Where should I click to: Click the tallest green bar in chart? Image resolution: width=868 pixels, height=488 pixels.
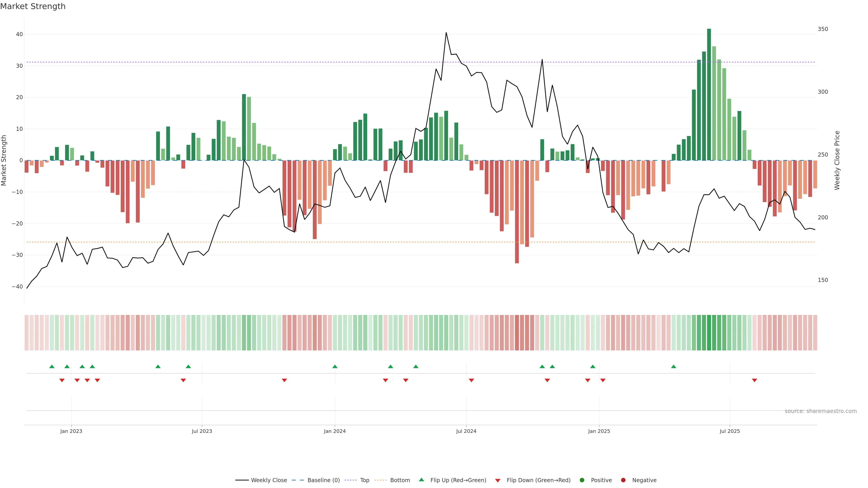click(709, 94)
